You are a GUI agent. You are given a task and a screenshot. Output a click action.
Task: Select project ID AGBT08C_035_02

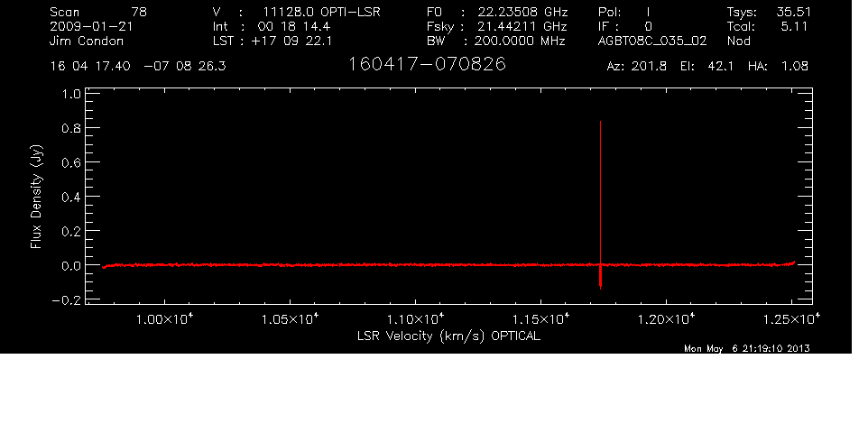(652, 41)
